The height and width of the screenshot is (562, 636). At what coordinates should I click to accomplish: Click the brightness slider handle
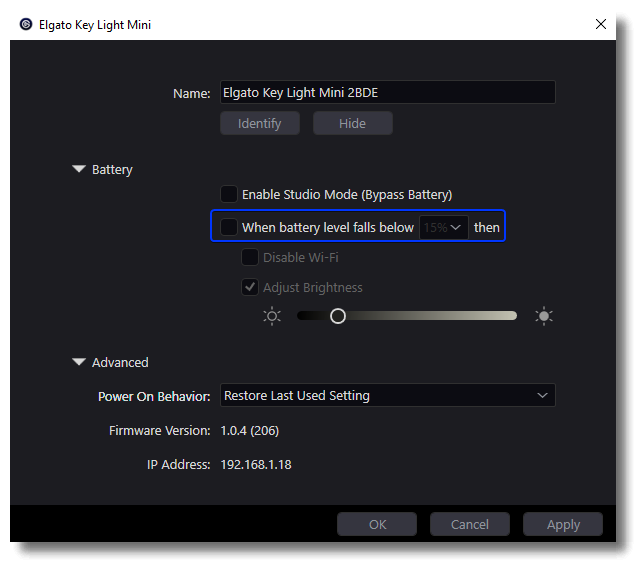click(x=338, y=316)
